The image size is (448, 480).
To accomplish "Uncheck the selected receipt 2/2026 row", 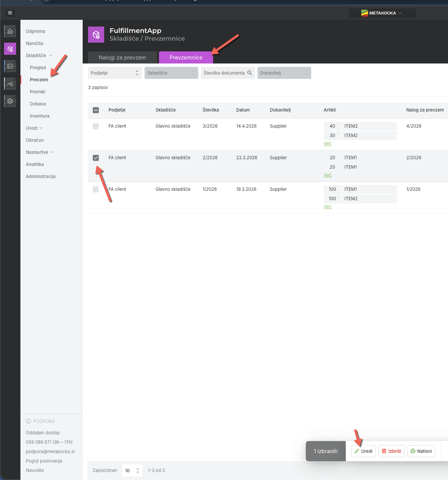I will [x=96, y=158].
